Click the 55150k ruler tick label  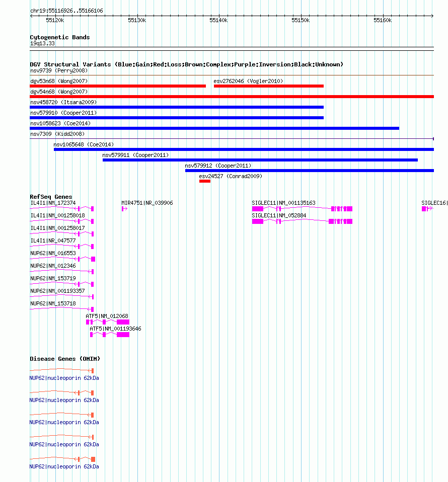301,20
